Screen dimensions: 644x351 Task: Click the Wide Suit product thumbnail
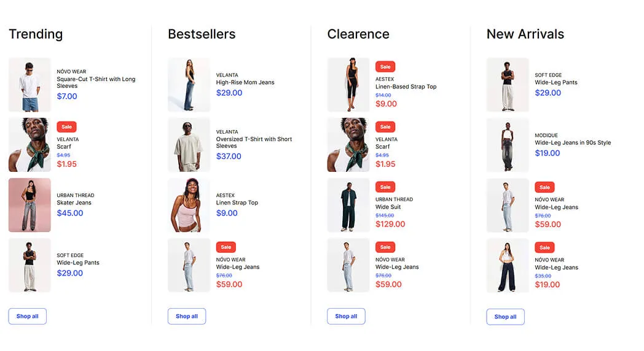coord(348,205)
